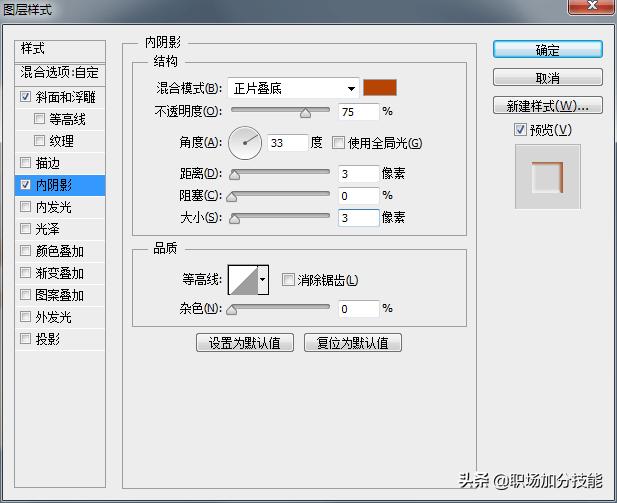Viewport: 617px width, 503px height.
Task: Toggle the 斜面和浮雕 checkbox
Action: pyautogui.click(x=26, y=97)
